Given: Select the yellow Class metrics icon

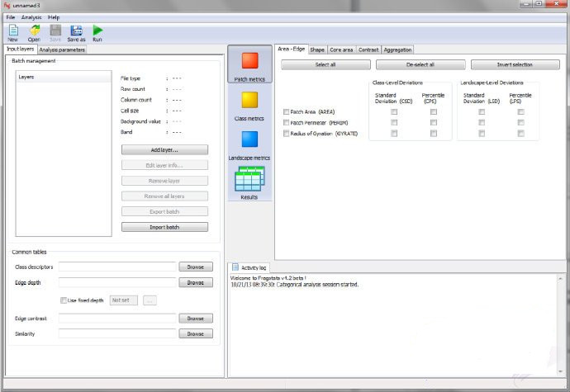Looking at the screenshot, I should 249,100.
